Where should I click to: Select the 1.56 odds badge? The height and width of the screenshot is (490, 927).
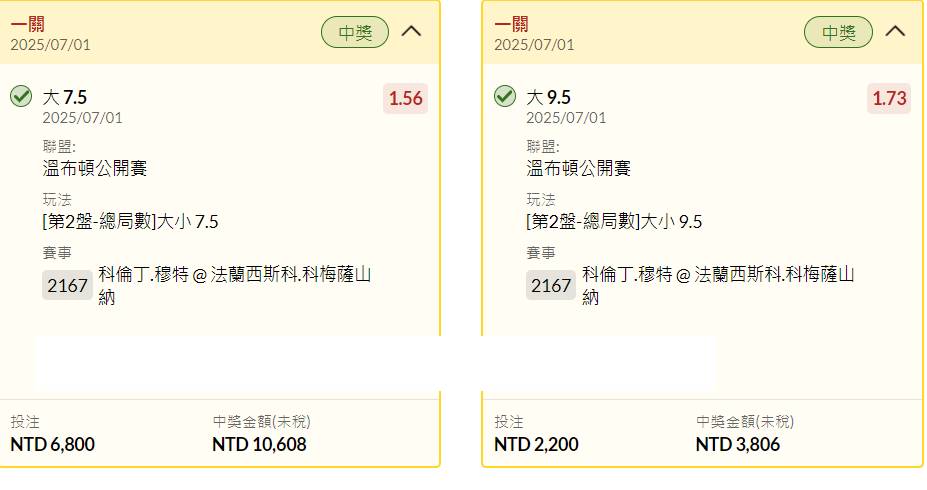406,98
